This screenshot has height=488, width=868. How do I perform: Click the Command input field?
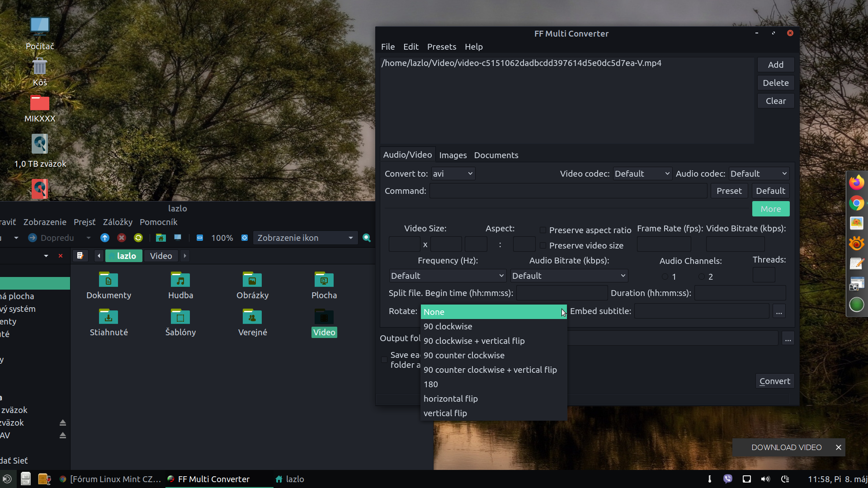[x=568, y=191]
